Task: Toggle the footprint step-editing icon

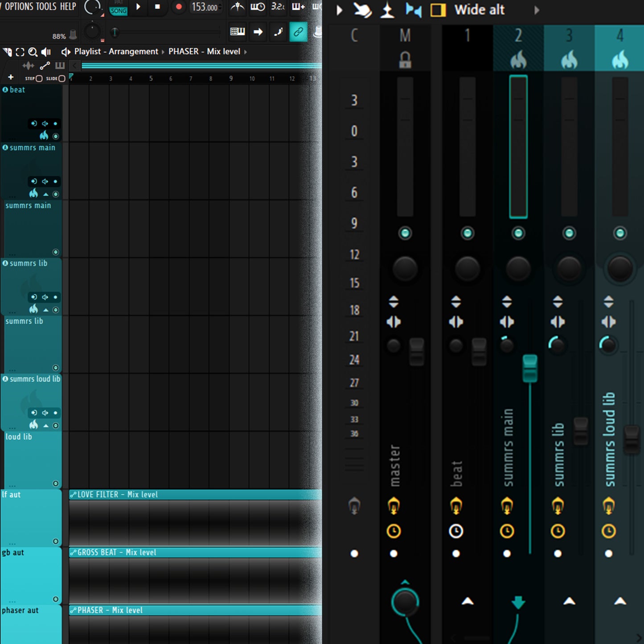Action: 278,32
